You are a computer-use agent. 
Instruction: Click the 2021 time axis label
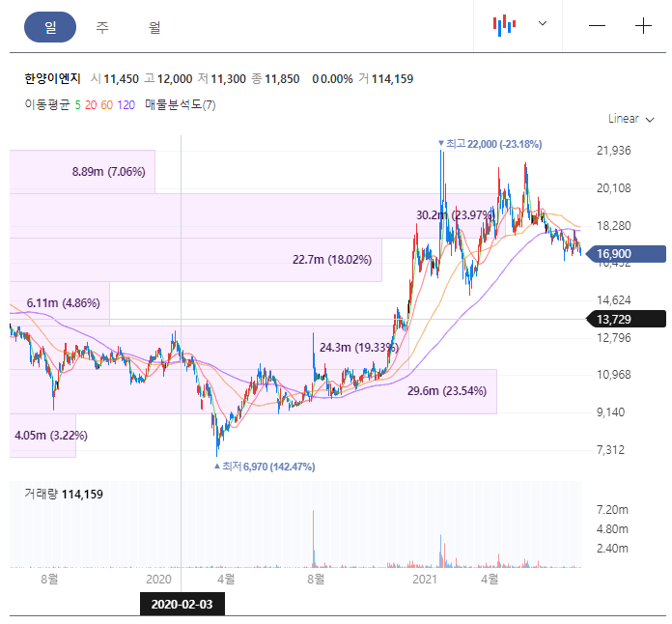point(424,580)
